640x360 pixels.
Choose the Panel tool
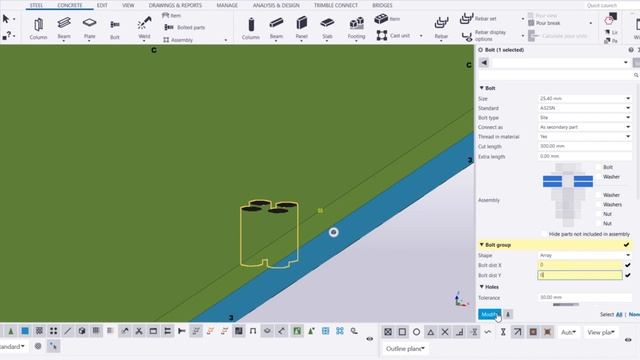click(x=302, y=28)
